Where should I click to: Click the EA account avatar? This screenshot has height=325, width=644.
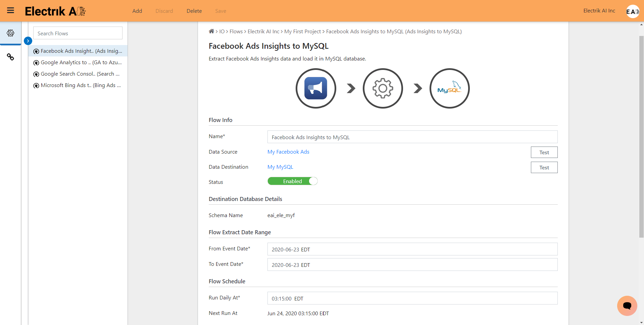click(632, 11)
